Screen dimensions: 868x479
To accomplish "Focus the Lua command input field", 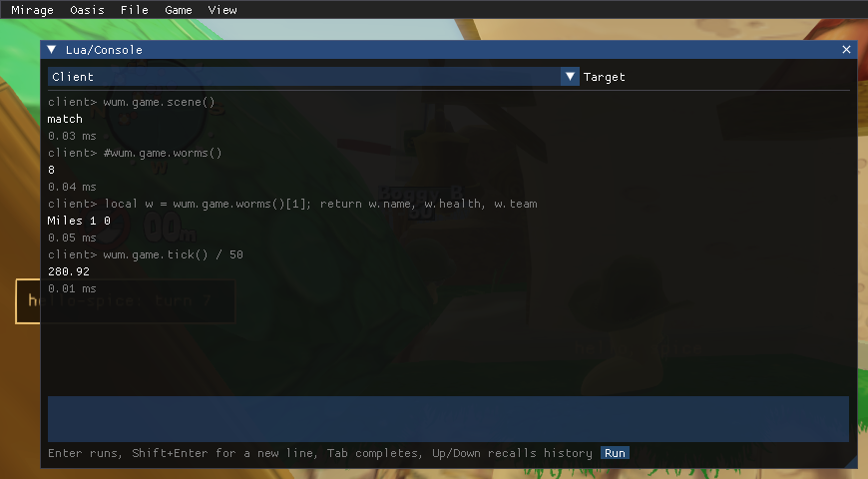I will (448, 419).
